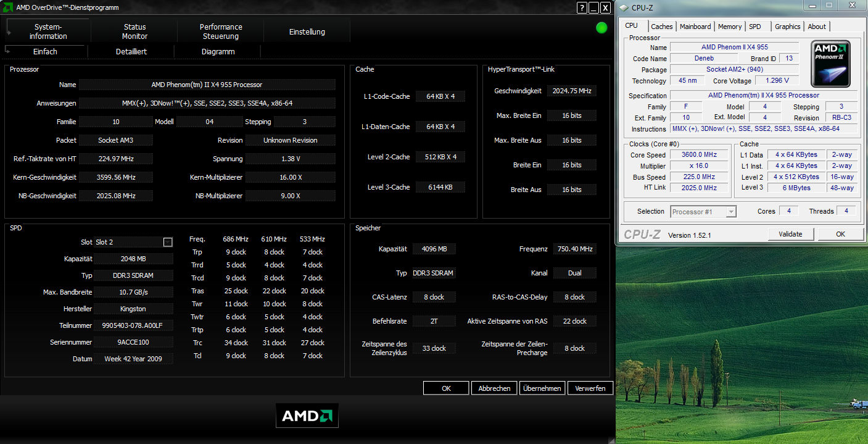This screenshot has width=868, height=444.
Task: Click the CPU-Z Technology value 45 nm
Action: [x=687, y=81]
